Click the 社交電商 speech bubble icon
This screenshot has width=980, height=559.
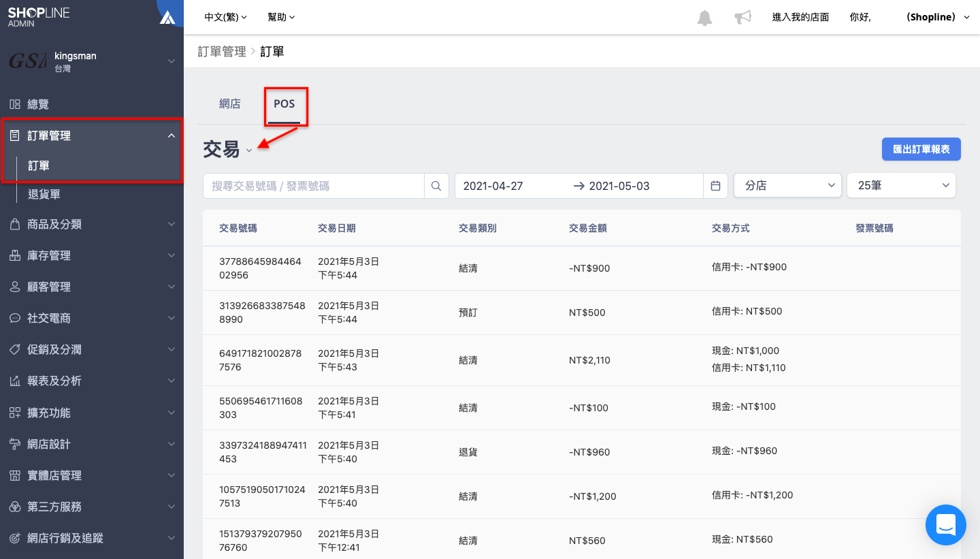14,318
